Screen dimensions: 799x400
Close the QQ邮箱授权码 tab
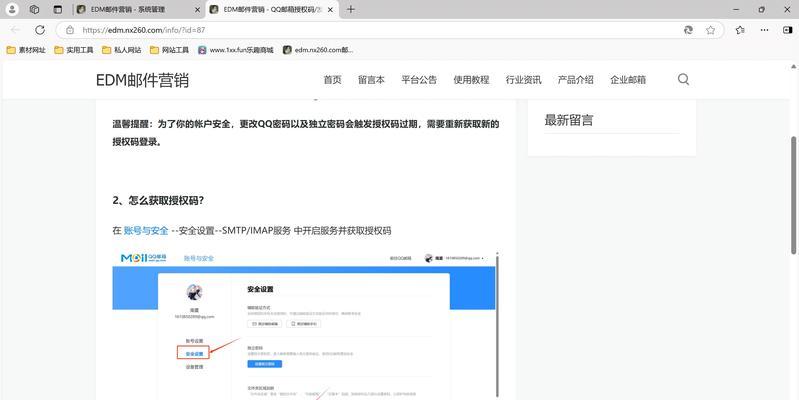coord(329,10)
